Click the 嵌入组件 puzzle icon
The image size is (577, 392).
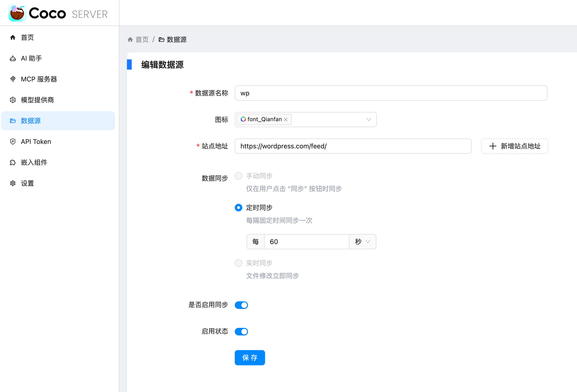[13, 163]
